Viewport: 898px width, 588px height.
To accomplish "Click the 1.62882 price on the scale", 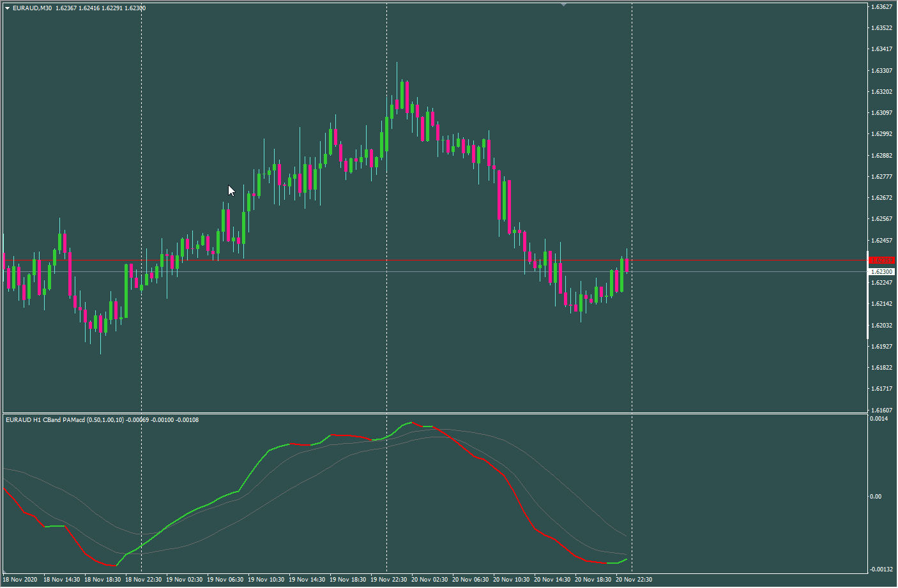I will [x=882, y=156].
